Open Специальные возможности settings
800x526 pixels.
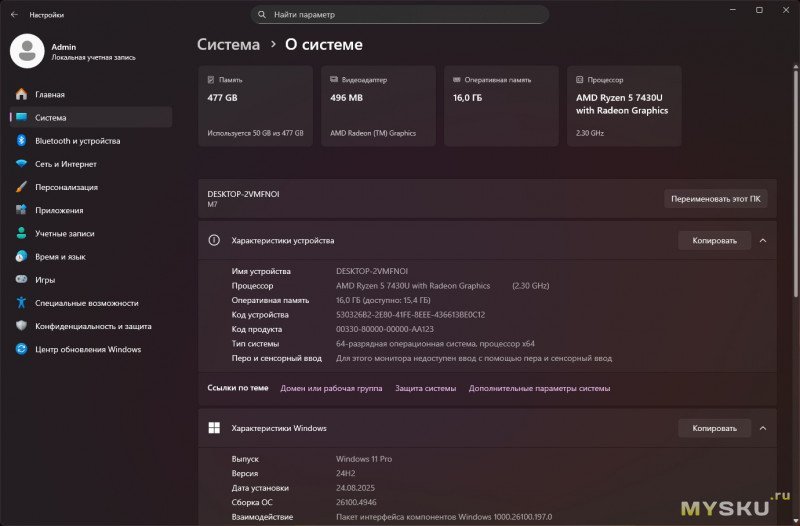coord(91,303)
